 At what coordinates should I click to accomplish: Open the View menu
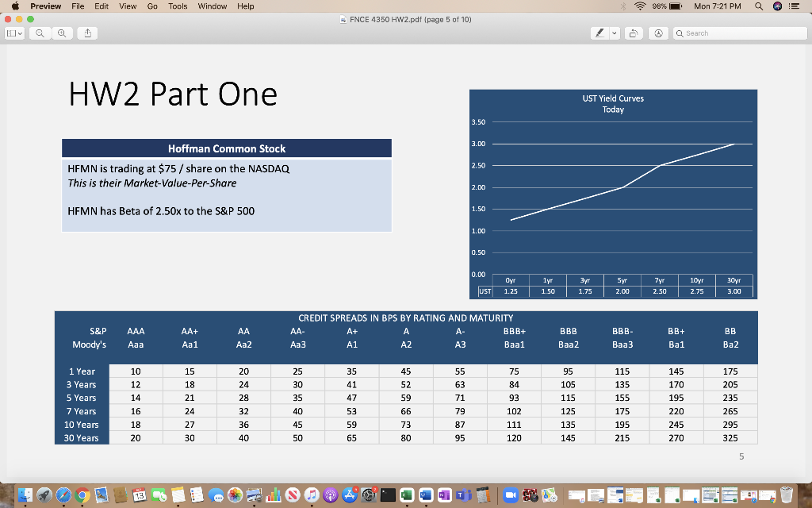[128, 6]
